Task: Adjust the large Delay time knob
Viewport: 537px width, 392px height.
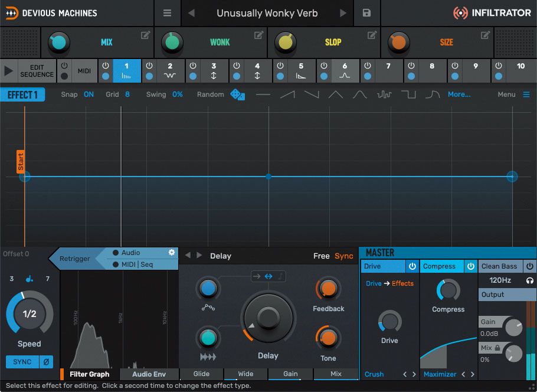Action: 268,317
